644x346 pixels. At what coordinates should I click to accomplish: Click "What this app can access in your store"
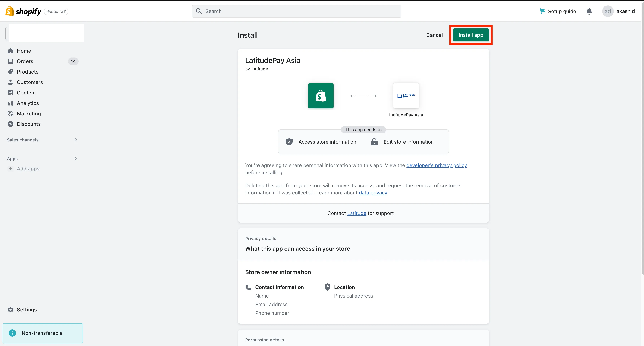[297, 249]
